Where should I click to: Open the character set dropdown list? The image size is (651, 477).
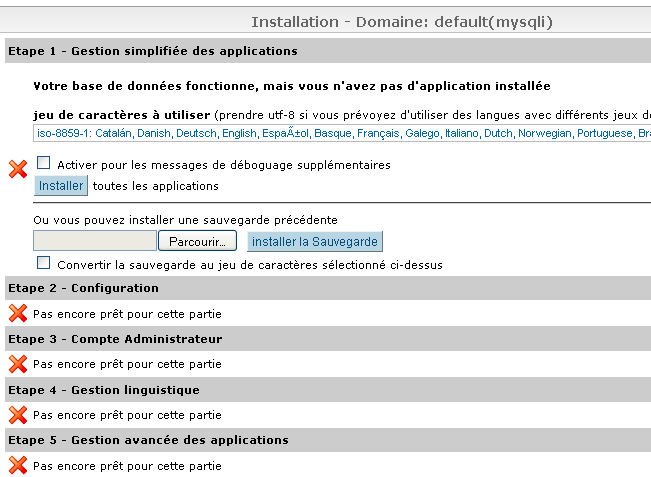[340, 133]
